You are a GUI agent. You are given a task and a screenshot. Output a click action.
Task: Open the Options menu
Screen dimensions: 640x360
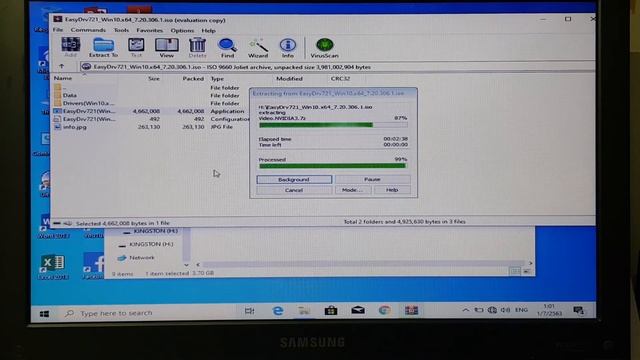(x=182, y=30)
